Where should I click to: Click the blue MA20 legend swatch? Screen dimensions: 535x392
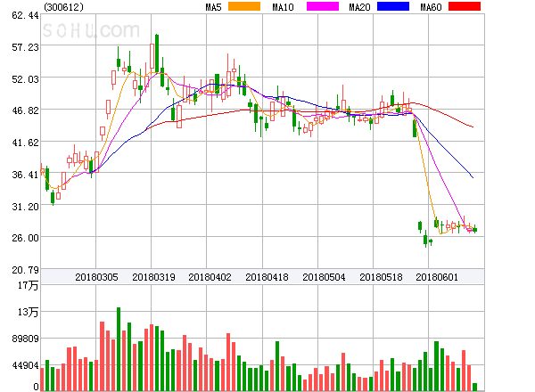[393, 6]
